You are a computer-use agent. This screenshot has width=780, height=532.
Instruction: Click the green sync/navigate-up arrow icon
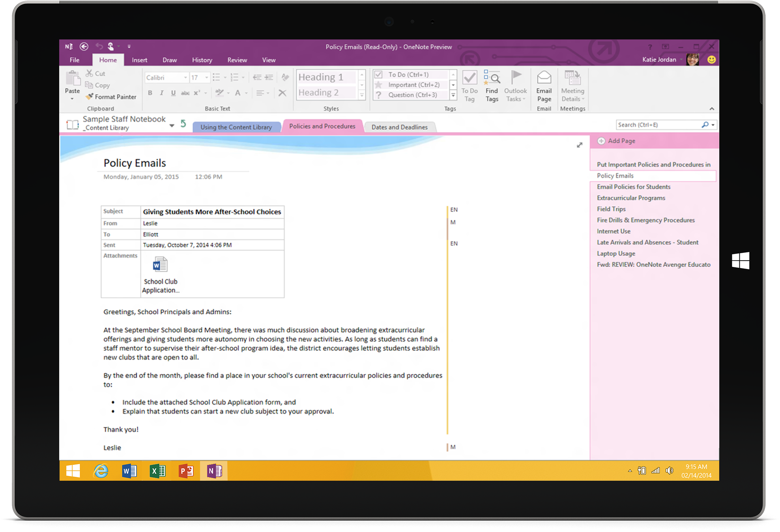pyautogui.click(x=183, y=124)
